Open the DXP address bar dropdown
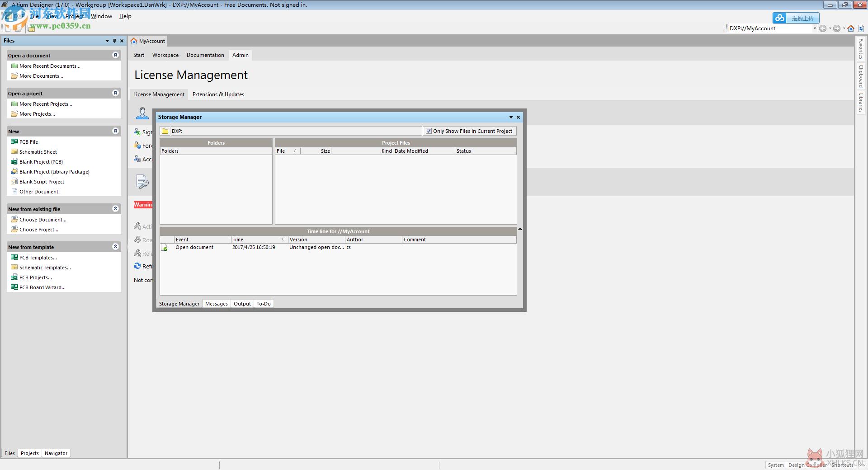 tap(815, 28)
